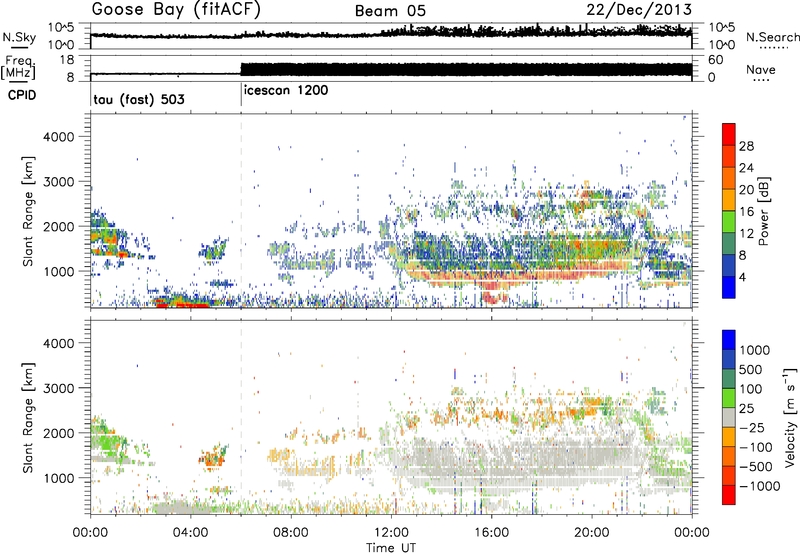Viewport: 800px width, 554px height.
Task: Click the gray band of velocity colorbar
Action: coord(729,417)
